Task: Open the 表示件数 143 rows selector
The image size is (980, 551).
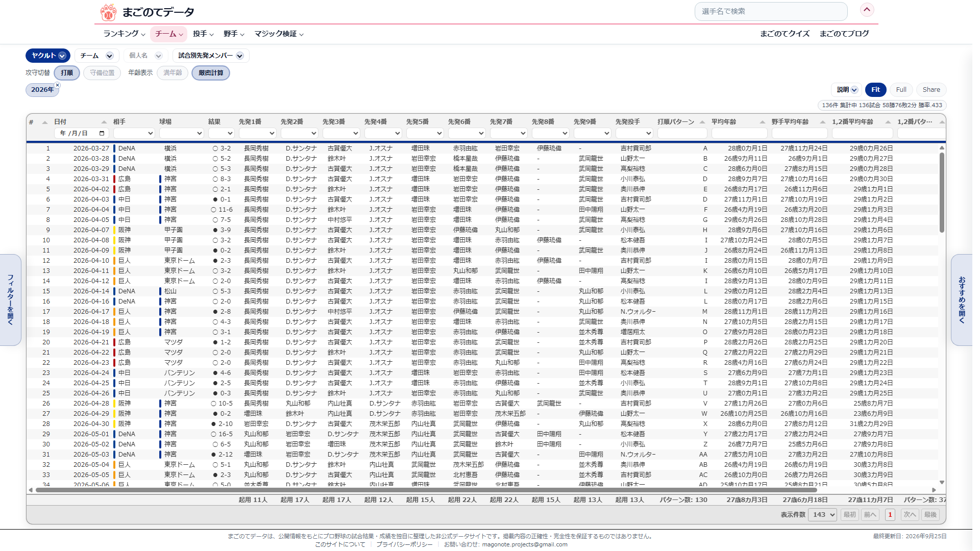Action: [822, 515]
